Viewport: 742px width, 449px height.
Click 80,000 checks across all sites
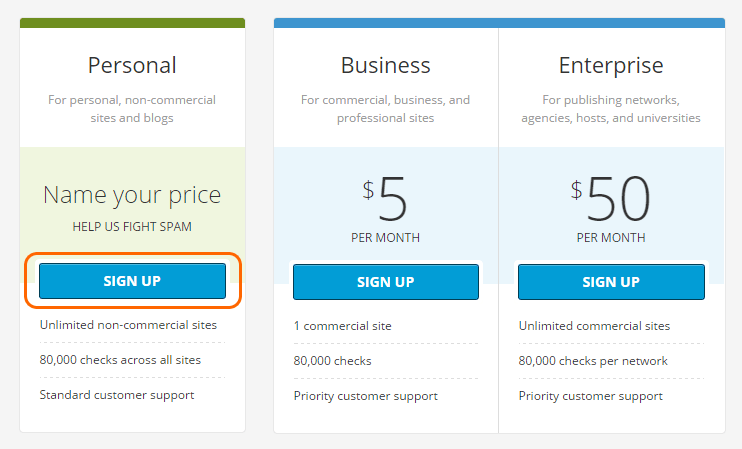tap(120, 360)
